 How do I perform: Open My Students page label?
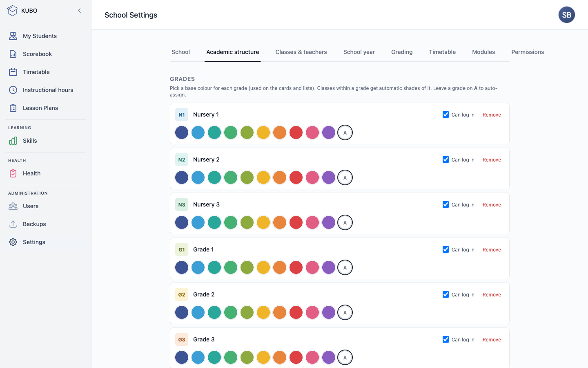(40, 36)
